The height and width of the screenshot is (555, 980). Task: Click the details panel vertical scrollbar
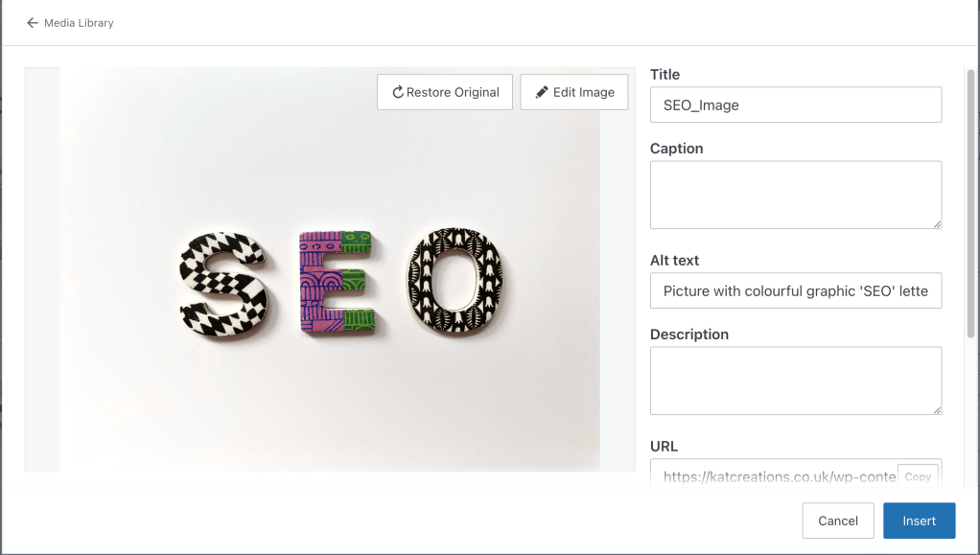(x=970, y=203)
